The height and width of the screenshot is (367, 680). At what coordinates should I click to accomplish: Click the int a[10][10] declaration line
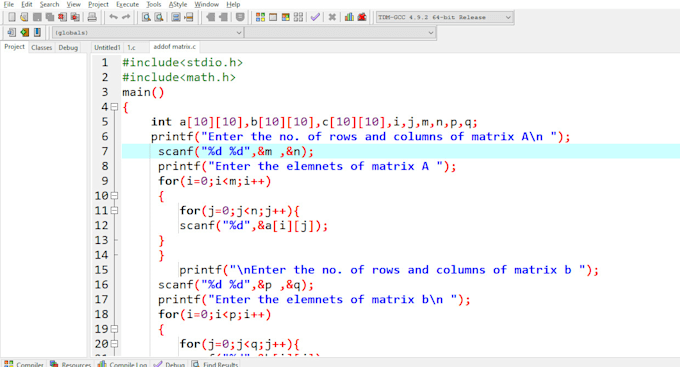click(314, 122)
